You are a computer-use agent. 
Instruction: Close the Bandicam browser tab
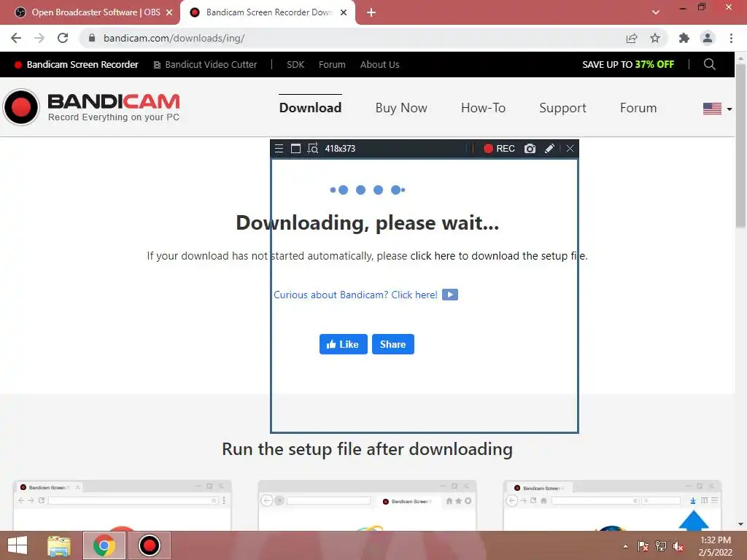coord(344,12)
